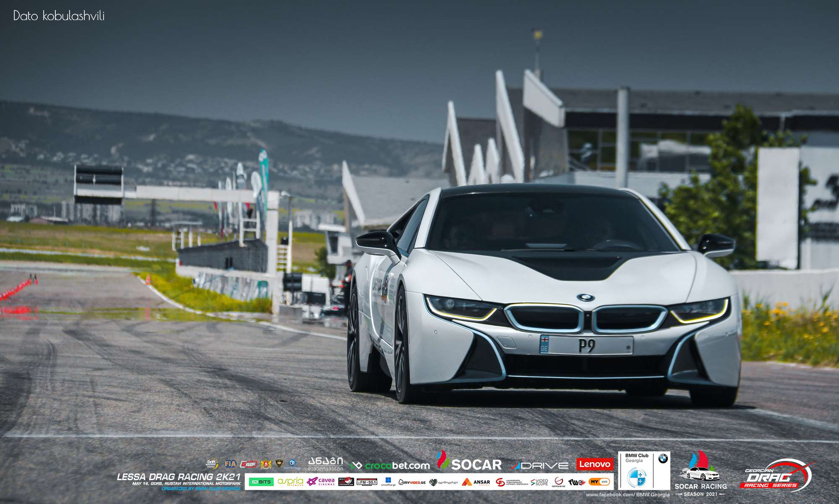The width and height of the screenshot is (839, 504).
Task: Click the Drift Masters logo
Action: (212, 464)
